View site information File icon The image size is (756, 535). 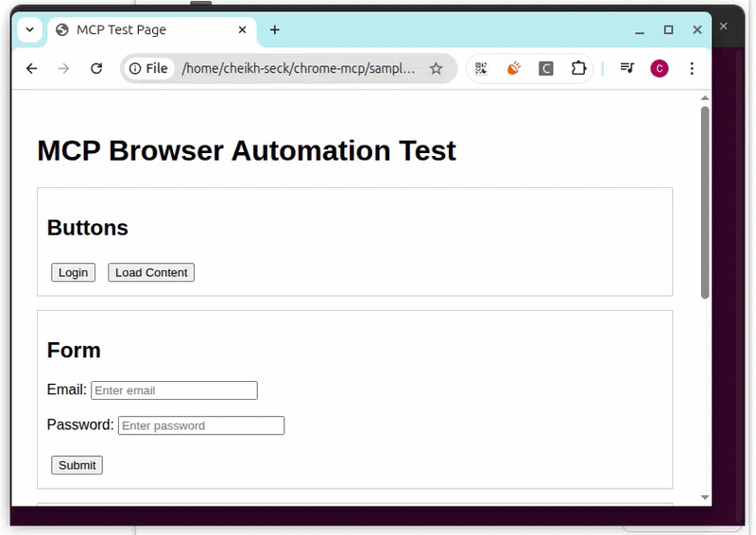148,68
